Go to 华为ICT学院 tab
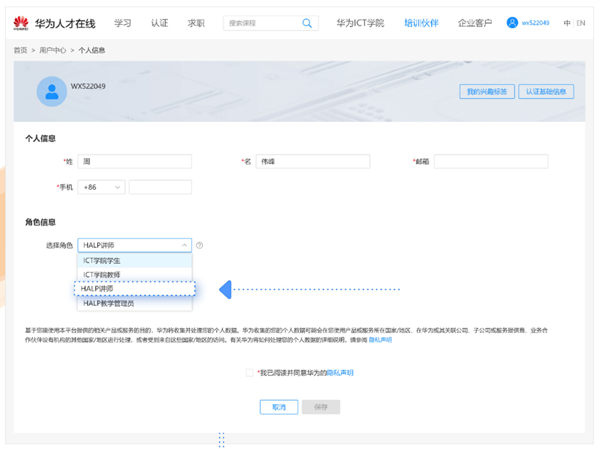The image size is (600, 449). (360, 23)
